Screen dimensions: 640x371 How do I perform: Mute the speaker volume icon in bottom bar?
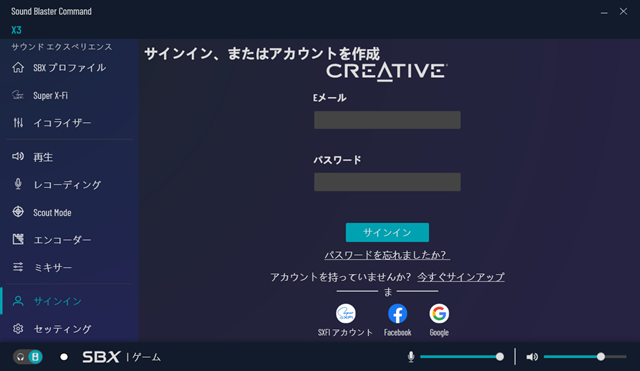click(x=532, y=357)
